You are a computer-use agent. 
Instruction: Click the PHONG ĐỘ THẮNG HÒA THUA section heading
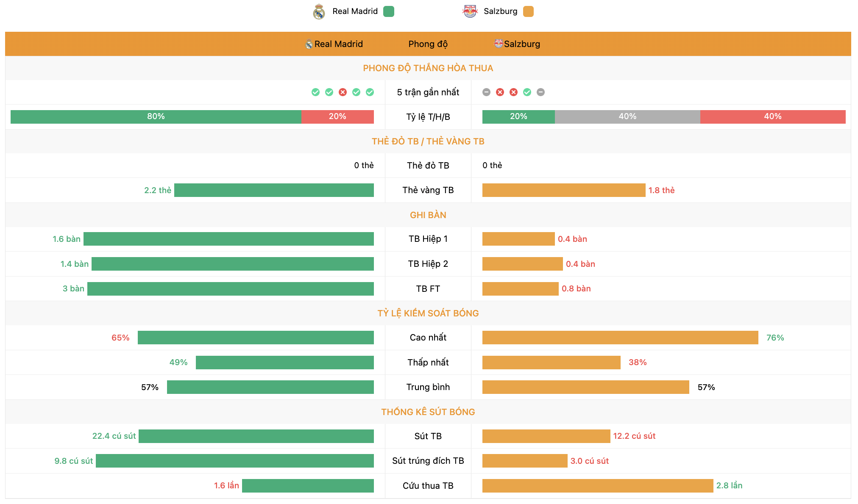pyautogui.click(x=428, y=68)
